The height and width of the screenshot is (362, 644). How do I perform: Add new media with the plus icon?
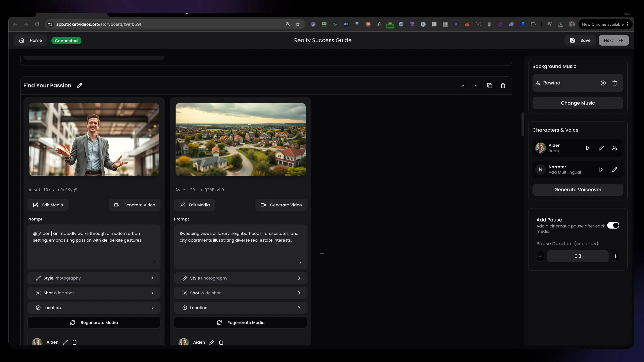pyautogui.click(x=322, y=254)
